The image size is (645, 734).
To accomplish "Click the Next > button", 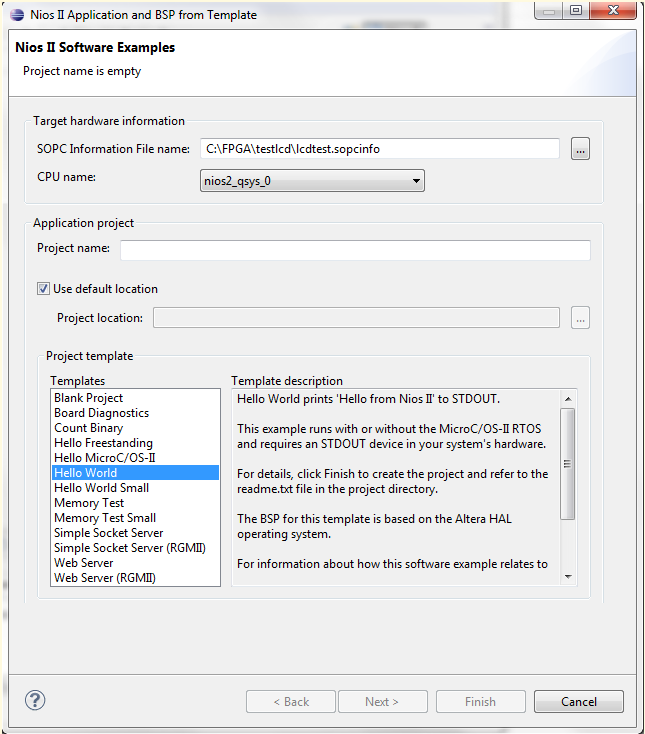I will tap(382, 701).
